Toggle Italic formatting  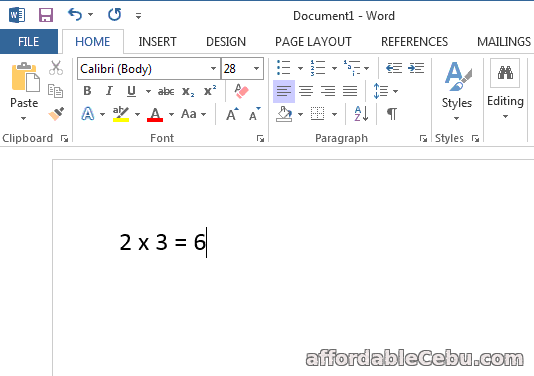coord(109,91)
